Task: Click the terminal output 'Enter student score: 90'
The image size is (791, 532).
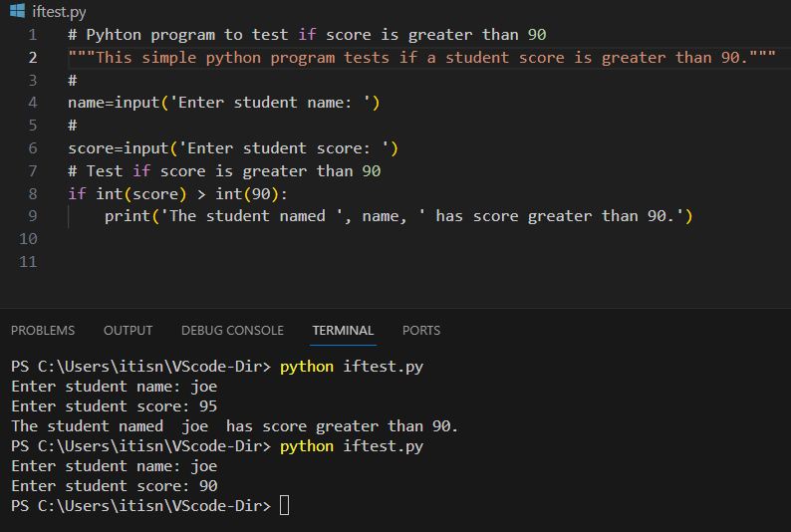Action: [x=114, y=486]
